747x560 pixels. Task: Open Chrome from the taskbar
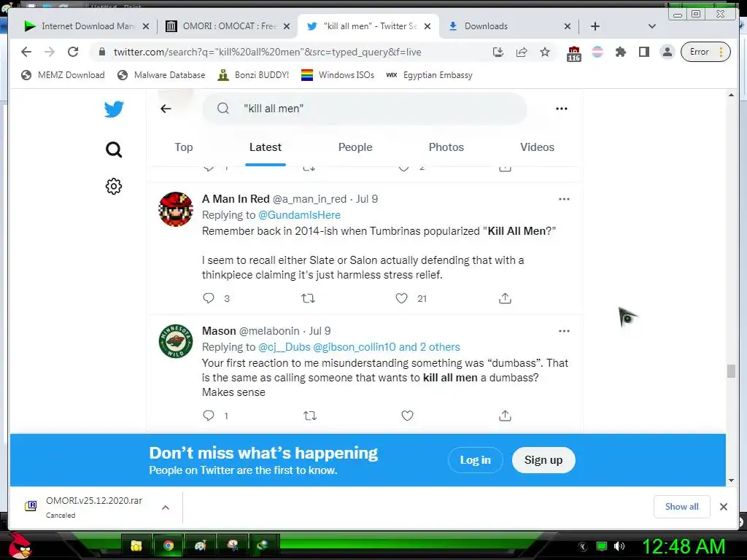click(x=169, y=545)
